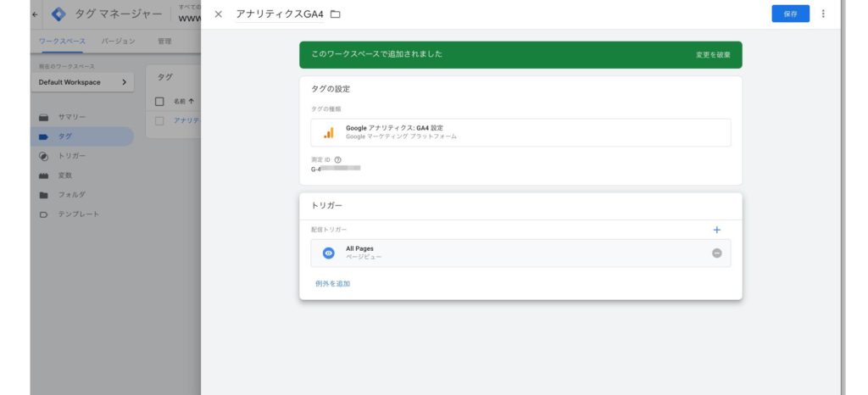The height and width of the screenshot is (395, 868).
Task: Close the tag editor panel
Action: (218, 14)
